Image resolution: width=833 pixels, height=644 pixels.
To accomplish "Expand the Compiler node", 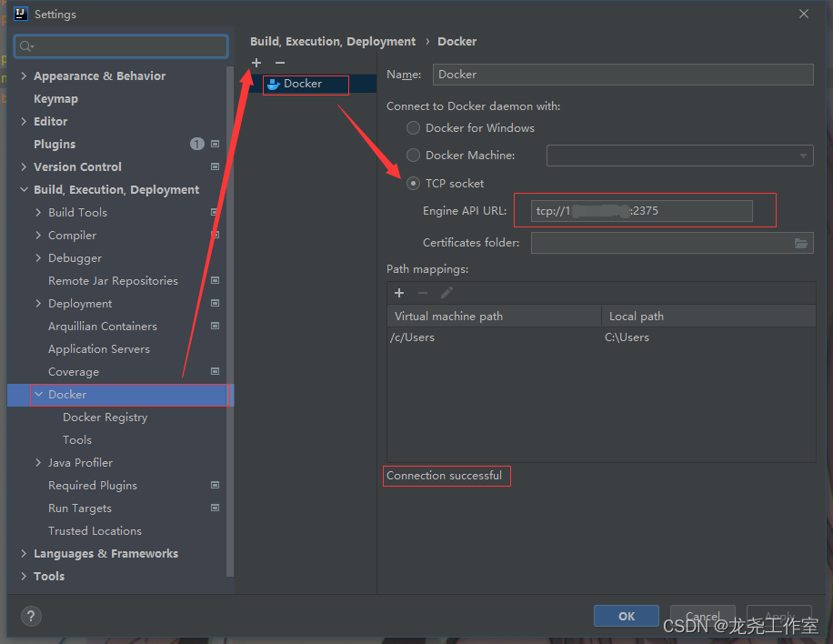I will 38,236.
